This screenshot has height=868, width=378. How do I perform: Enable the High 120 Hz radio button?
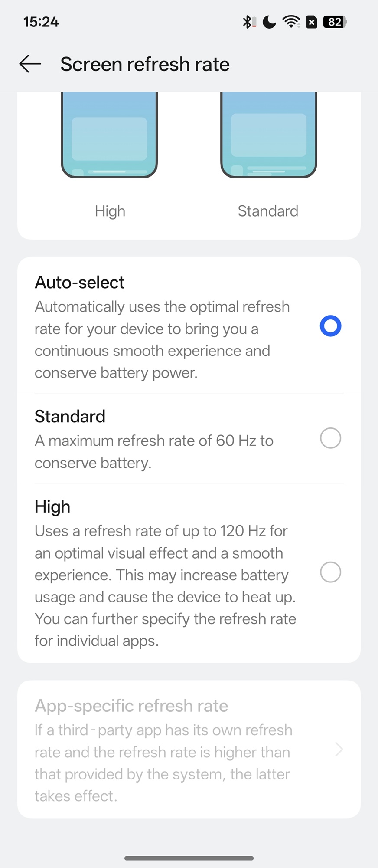(x=330, y=572)
